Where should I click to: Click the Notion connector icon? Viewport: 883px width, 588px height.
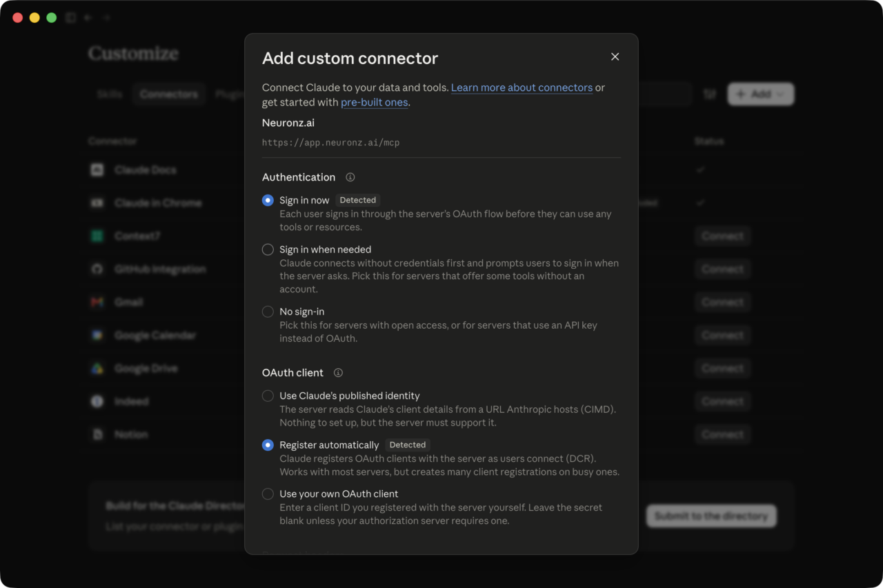97,434
